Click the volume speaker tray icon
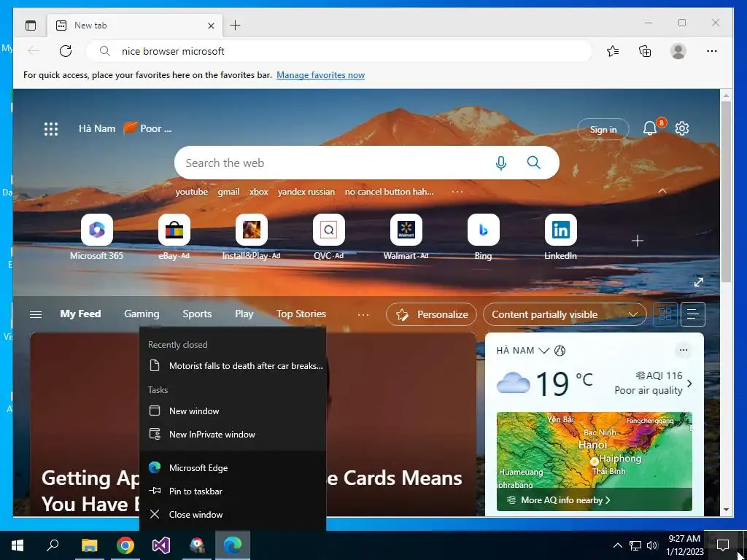747x560 pixels. click(652, 545)
